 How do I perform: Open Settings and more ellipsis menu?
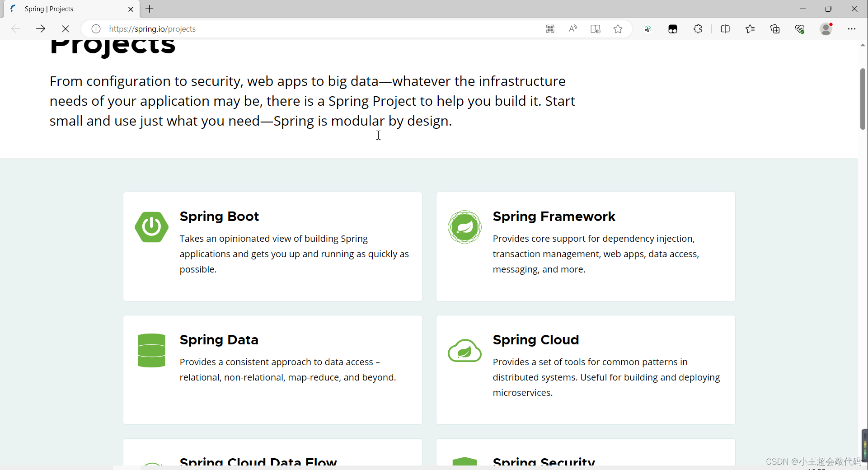[x=852, y=29]
